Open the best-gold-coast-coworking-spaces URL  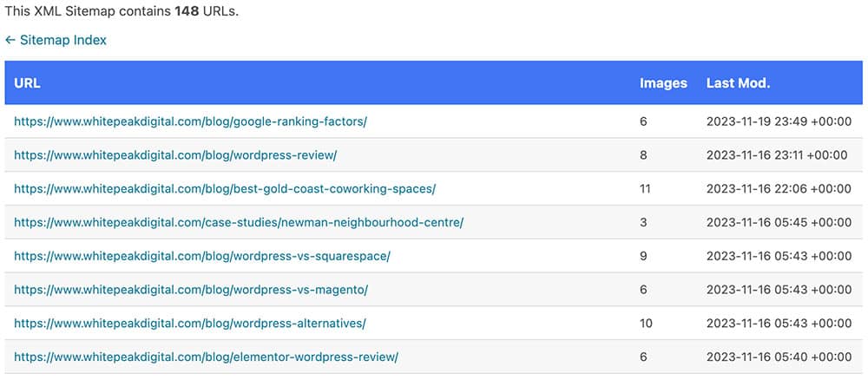pyautogui.click(x=225, y=189)
